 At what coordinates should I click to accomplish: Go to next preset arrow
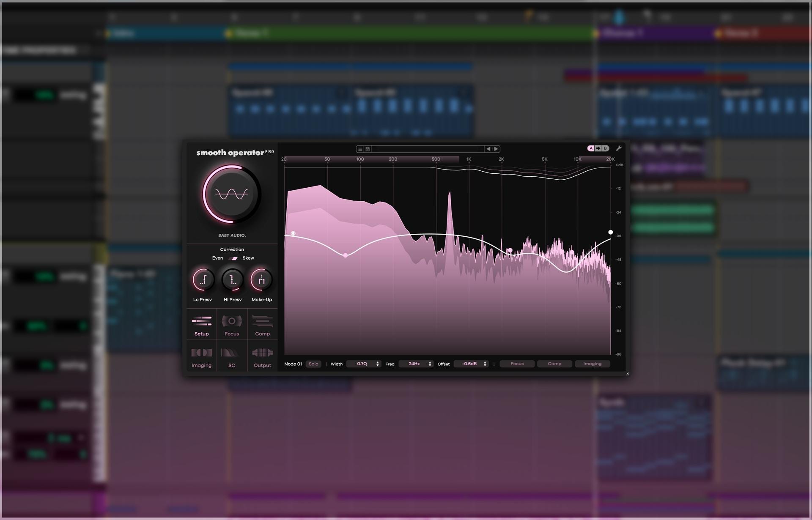coord(496,149)
